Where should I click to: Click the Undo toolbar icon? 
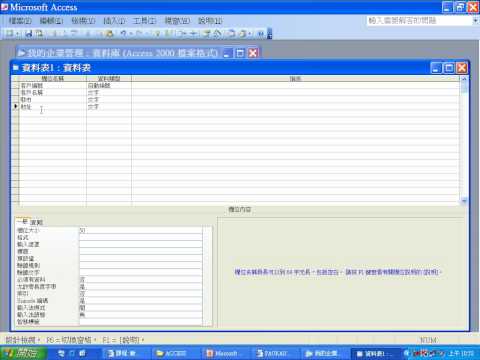[x=123, y=33]
